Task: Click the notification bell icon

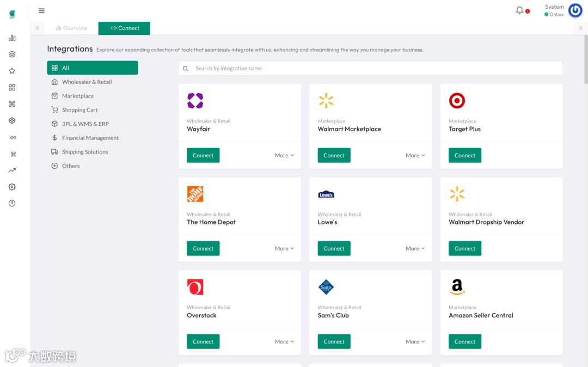Action: 519,10
